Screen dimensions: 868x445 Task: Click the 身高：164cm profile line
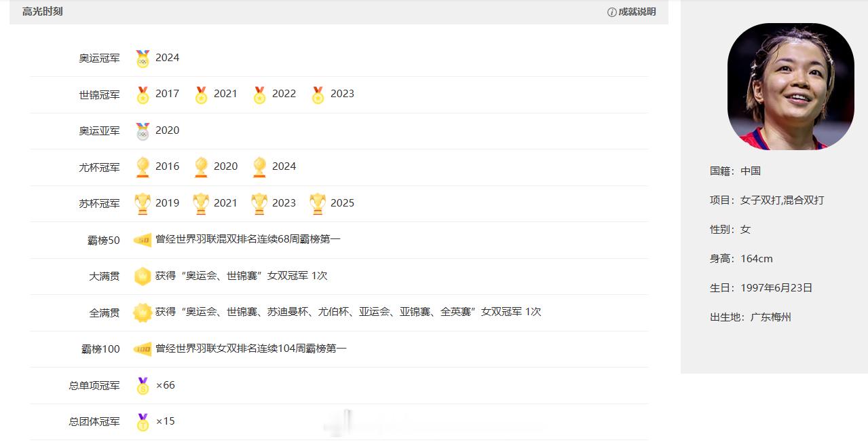[741, 259]
